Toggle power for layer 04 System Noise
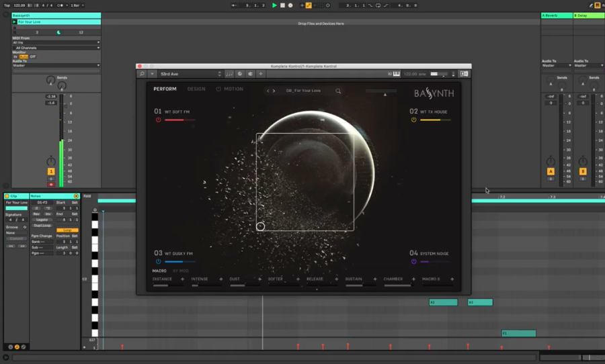The height and width of the screenshot is (364, 605). (414, 261)
